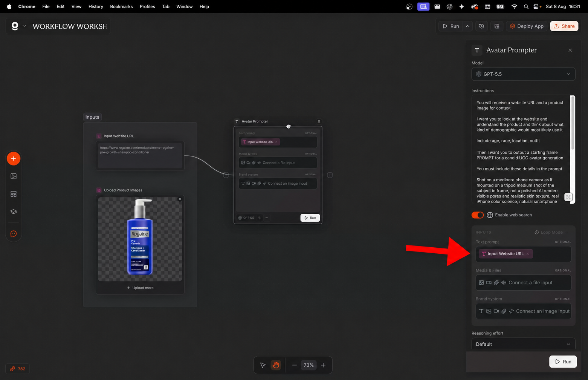Open the image gallery icon in left sidebar
Viewport: 588px width, 380px height.
tap(14, 176)
